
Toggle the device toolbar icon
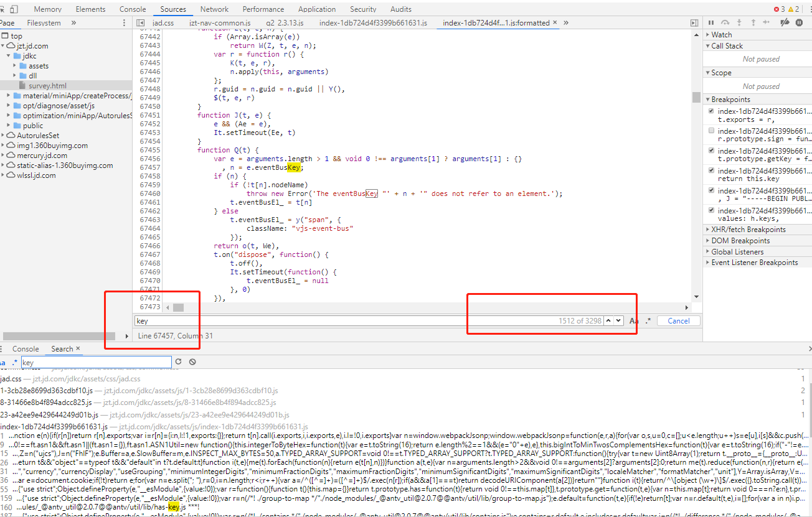tap(13, 9)
